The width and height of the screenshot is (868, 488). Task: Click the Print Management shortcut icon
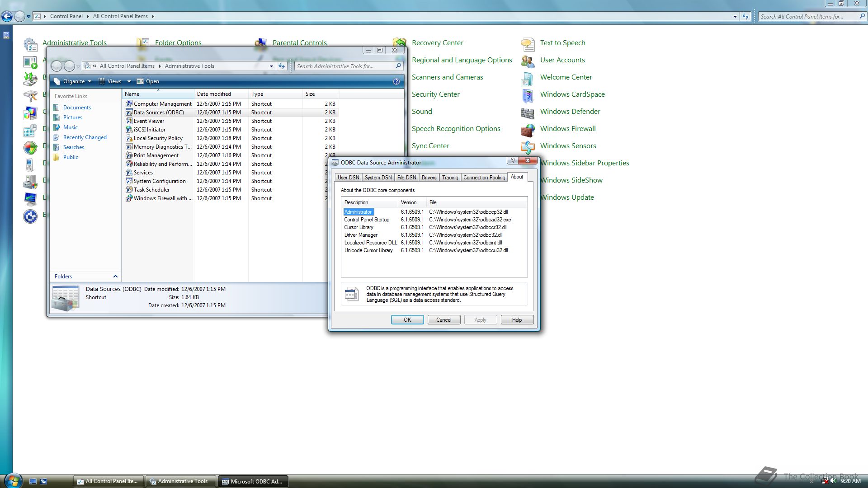pyautogui.click(x=129, y=155)
